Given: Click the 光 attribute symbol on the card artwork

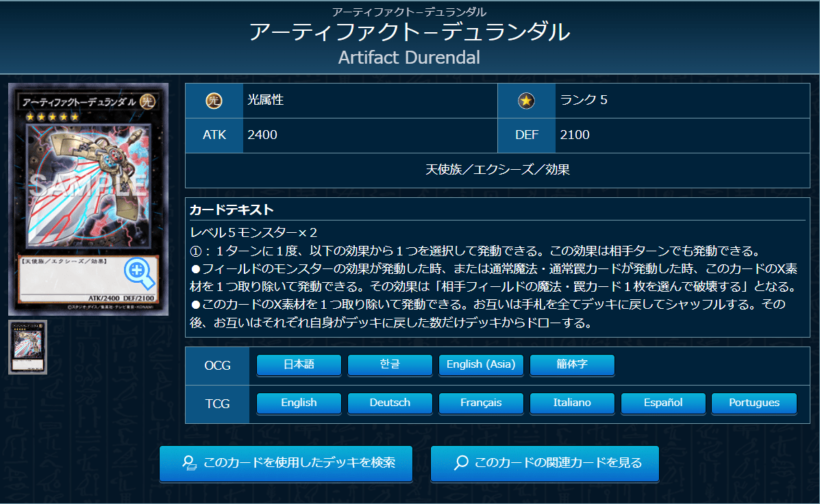Looking at the screenshot, I should pos(146,101).
